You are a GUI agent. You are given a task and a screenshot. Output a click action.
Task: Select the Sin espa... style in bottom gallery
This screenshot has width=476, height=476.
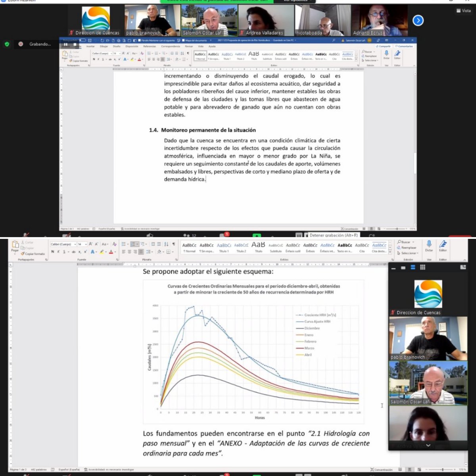tap(206, 248)
